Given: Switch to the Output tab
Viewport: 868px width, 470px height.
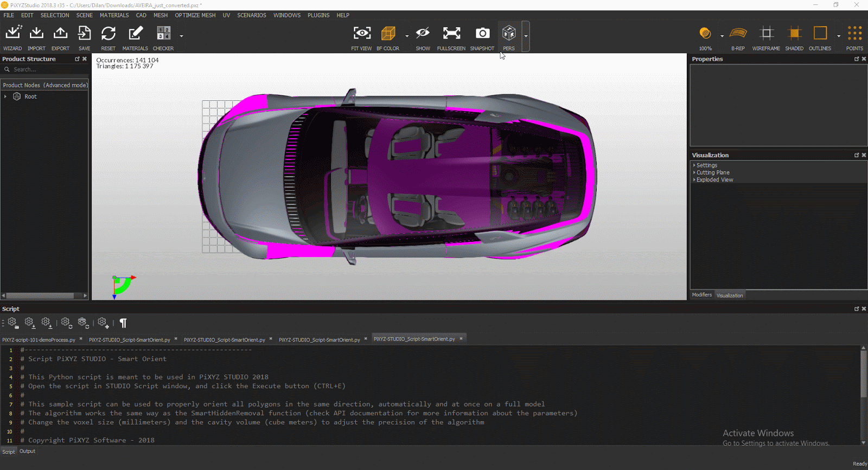Looking at the screenshot, I should click(x=27, y=451).
